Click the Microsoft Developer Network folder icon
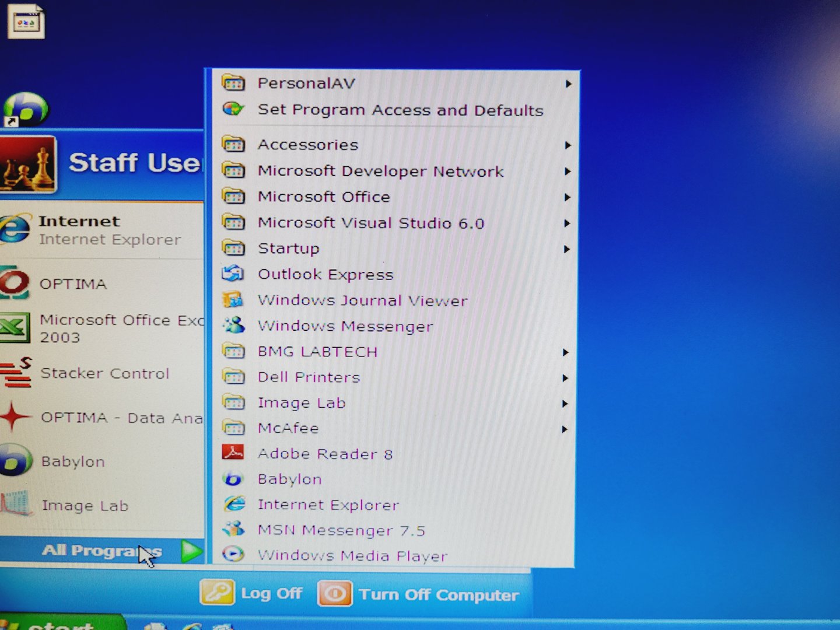The width and height of the screenshot is (840, 630). coord(233,170)
